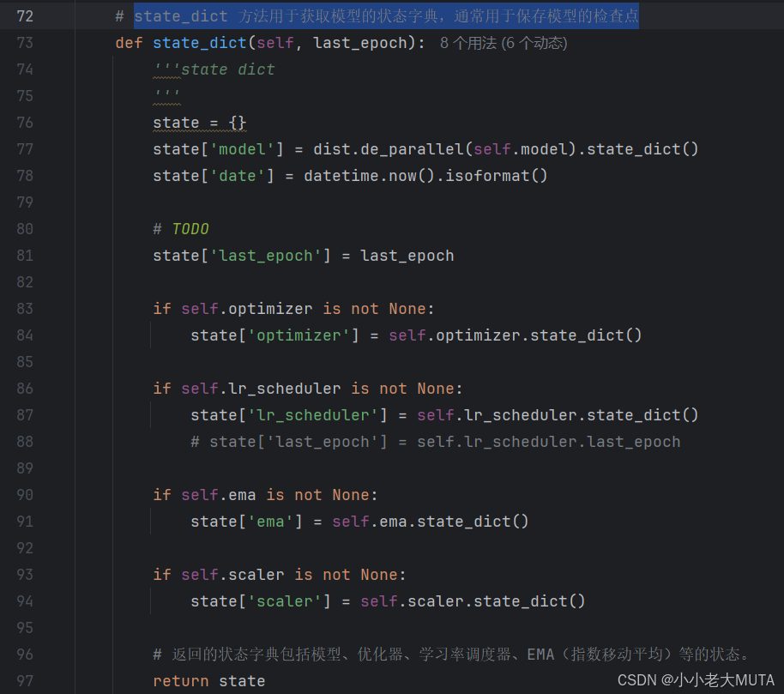Click the 'ema' key on line 91
This screenshot has width=784, height=694.
click(273, 521)
